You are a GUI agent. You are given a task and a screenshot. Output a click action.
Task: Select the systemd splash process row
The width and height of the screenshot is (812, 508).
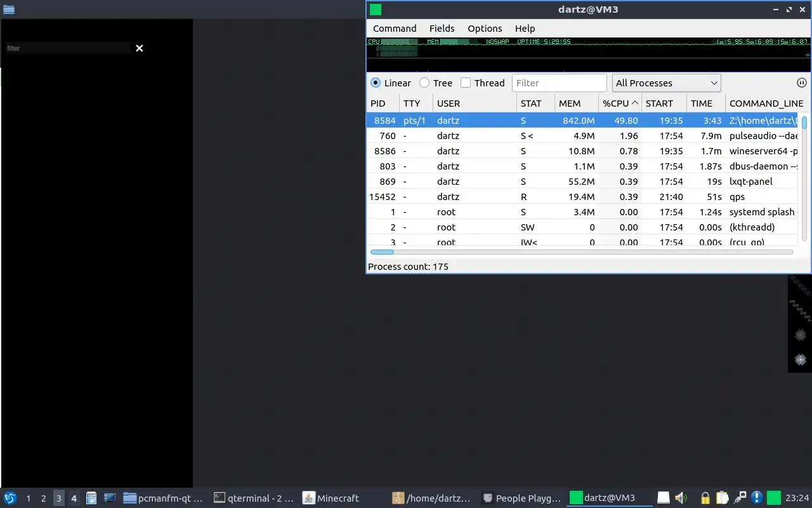[x=582, y=212]
